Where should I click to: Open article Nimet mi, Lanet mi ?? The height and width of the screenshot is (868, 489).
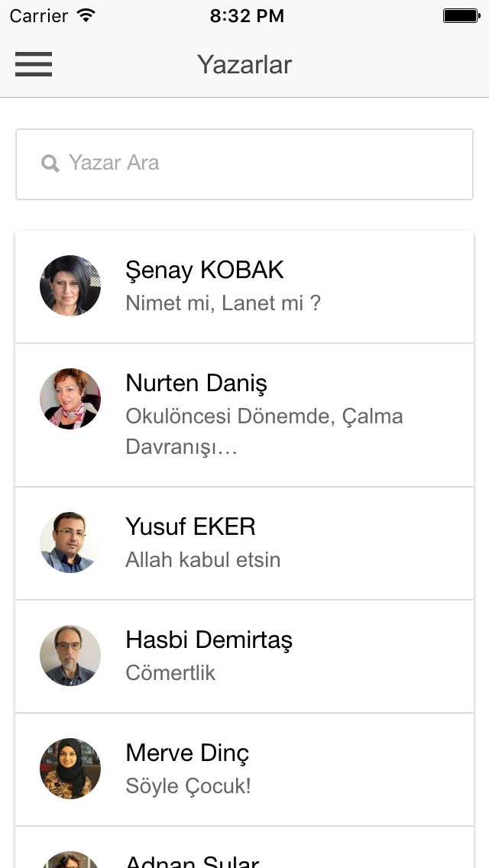[x=222, y=303]
